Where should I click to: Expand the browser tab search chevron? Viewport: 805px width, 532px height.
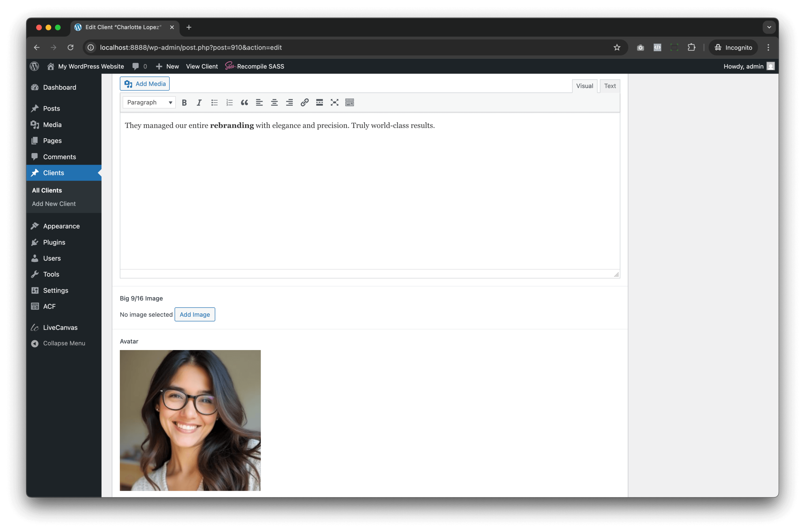tap(769, 27)
